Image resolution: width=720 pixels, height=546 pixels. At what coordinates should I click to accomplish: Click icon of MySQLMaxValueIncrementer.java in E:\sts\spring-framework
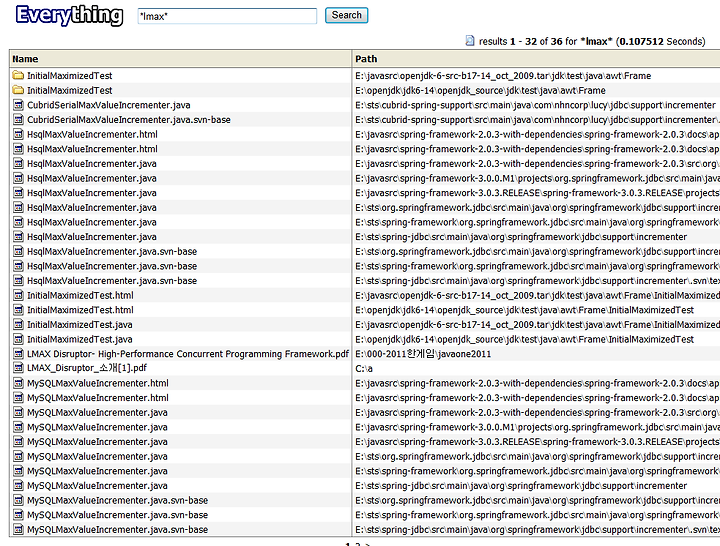tap(18, 471)
